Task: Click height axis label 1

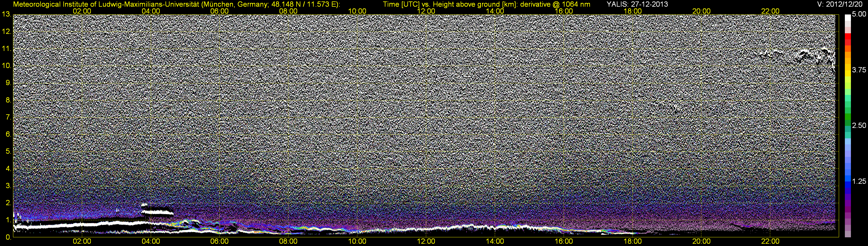Action: (8, 220)
